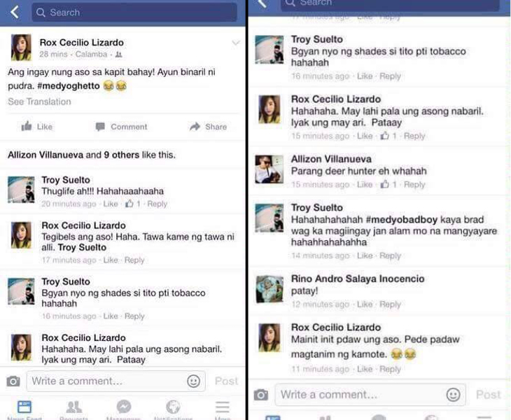Share the post using the Share arrow
511x420 pixels.
click(x=208, y=127)
